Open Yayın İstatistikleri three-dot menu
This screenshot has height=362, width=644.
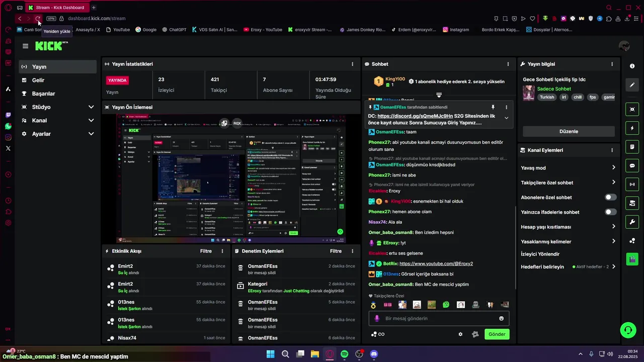click(352, 64)
